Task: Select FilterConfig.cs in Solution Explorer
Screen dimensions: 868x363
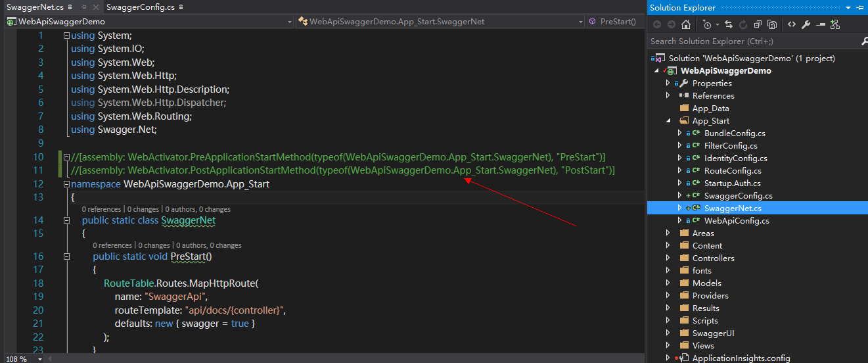Action: 731,145
